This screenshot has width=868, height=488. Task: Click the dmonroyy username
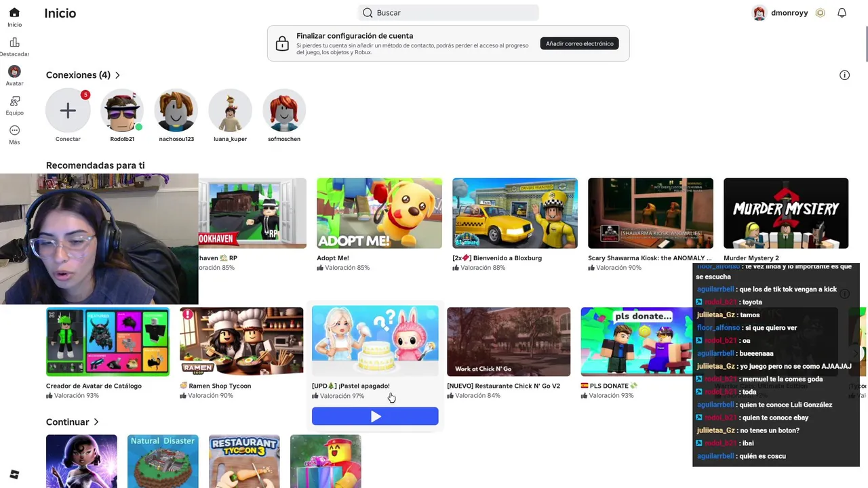tap(789, 13)
